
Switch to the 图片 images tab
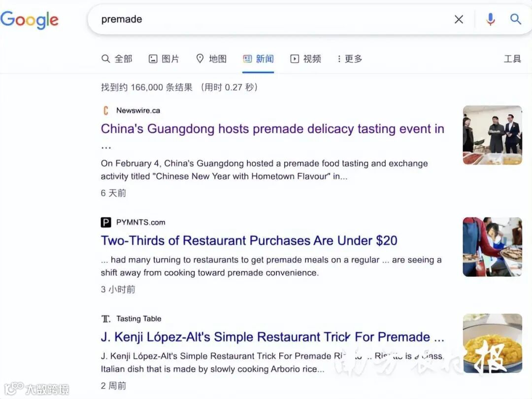pyautogui.click(x=164, y=59)
